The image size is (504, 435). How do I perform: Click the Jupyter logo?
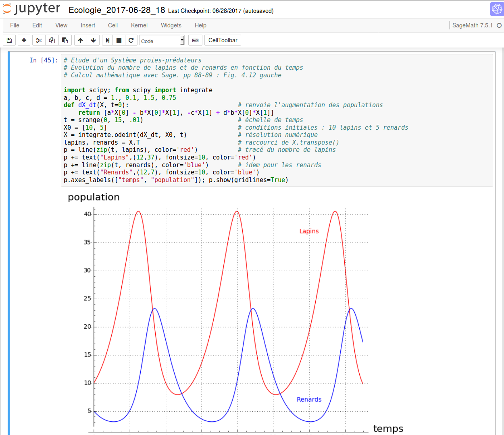tap(31, 9)
